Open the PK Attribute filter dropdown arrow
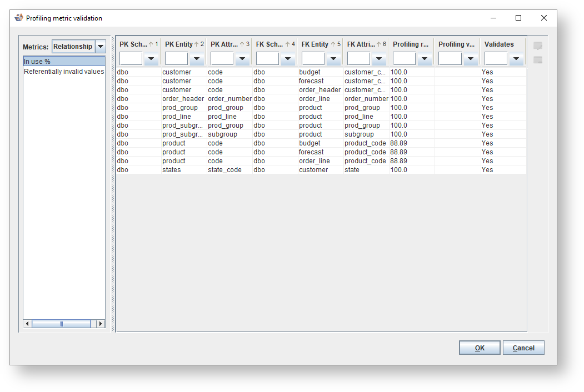Viewport: 584px width, 392px height. point(242,58)
